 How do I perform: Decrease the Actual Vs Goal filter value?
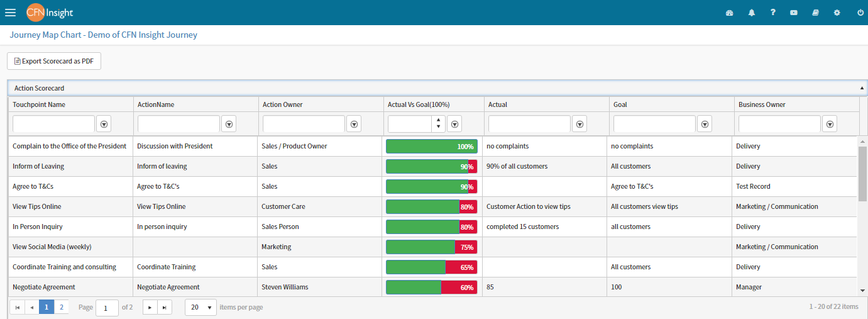[x=439, y=128]
